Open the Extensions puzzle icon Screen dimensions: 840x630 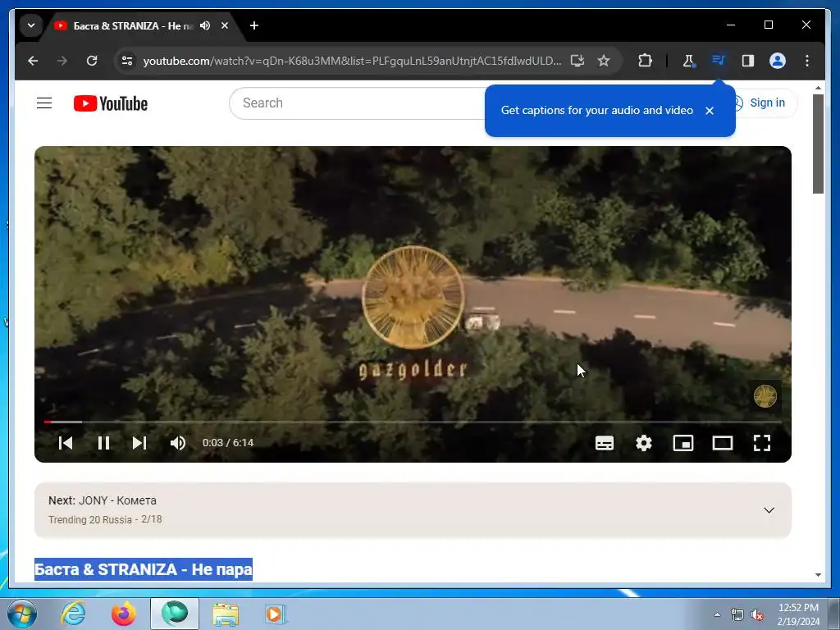tap(645, 61)
